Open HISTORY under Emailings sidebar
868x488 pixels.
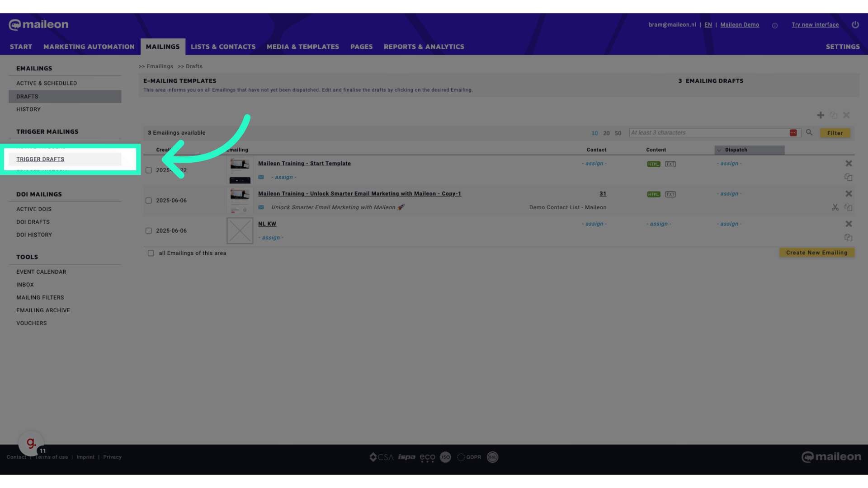28,110
